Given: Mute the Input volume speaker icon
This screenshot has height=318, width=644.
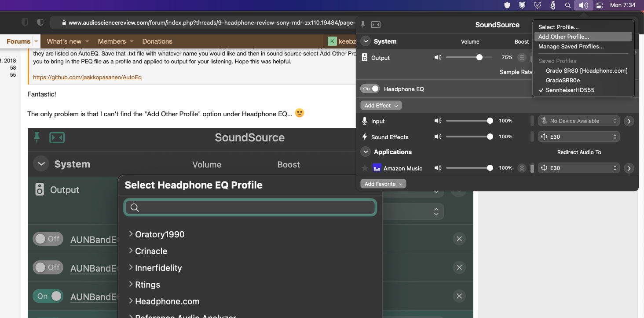Looking at the screenshot, I should coord(438,121).
